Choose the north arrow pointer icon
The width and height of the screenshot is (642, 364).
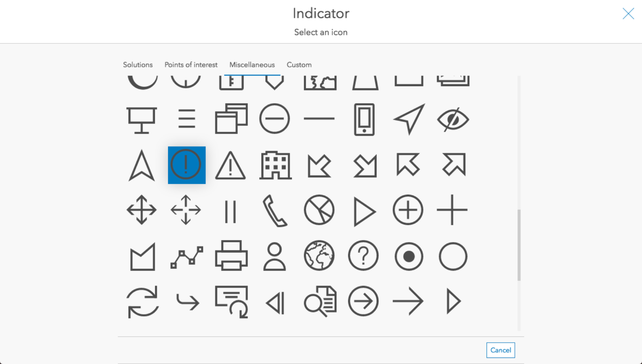click(142, 165)
